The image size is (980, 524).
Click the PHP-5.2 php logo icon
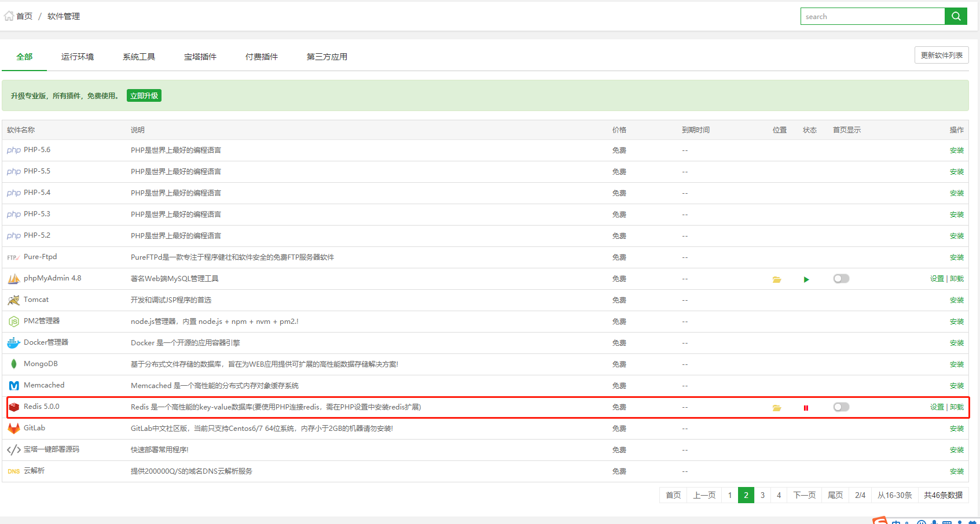pyautogui.click(x=14, y=236)
